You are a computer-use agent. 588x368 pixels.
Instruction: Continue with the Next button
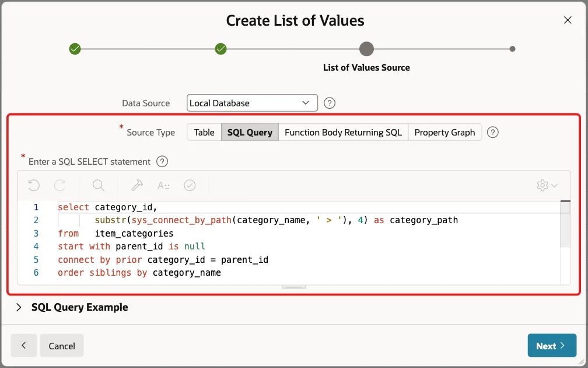click(x=552, y=345)
